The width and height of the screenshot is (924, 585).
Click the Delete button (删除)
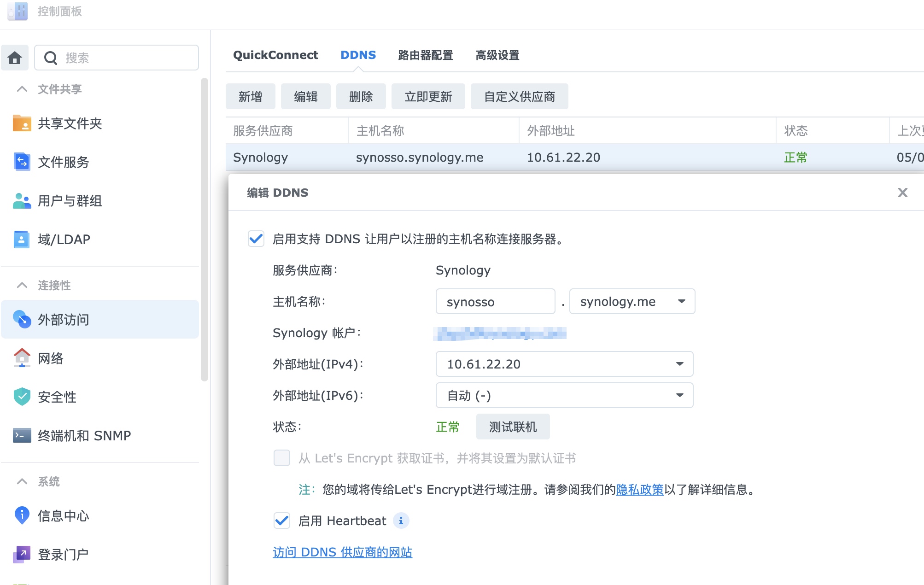[361, 96]
